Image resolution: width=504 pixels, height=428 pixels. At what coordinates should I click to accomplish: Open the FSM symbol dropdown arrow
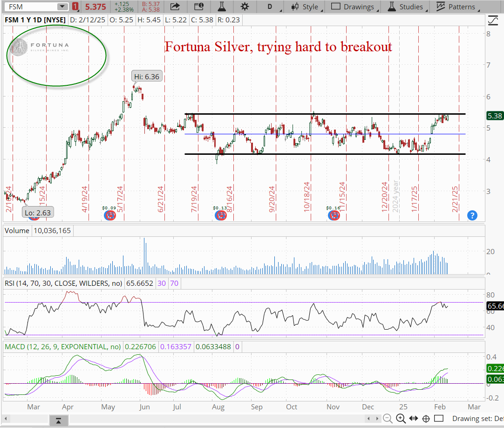click(62, 7)
